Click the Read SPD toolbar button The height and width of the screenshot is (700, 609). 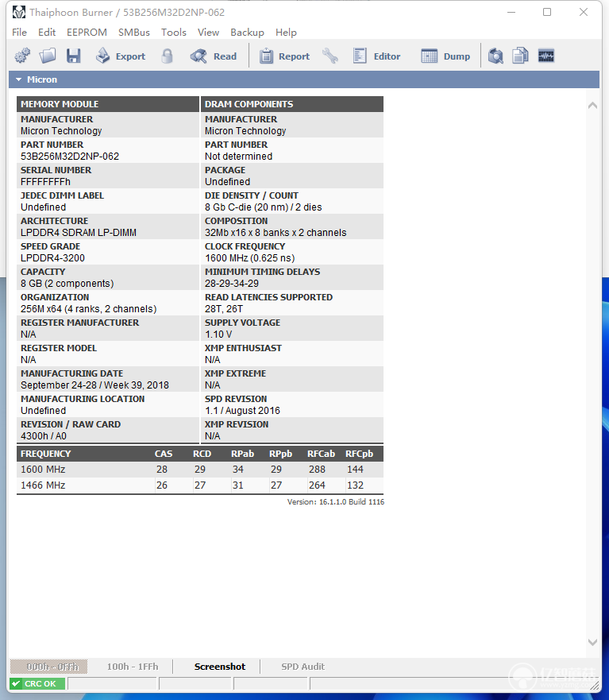click(214, 56)
